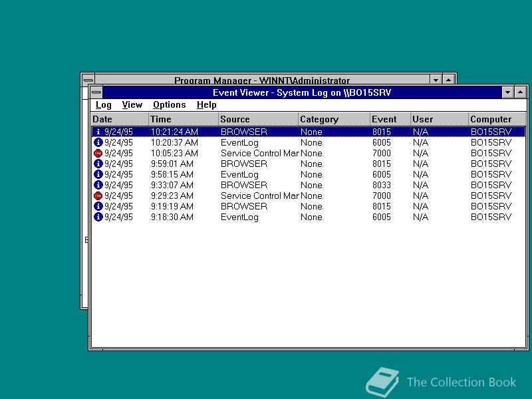The height and width of the screenshot is (399, 532).
Task: Select time 10:21:24 AM
Action: pos(174,132)
